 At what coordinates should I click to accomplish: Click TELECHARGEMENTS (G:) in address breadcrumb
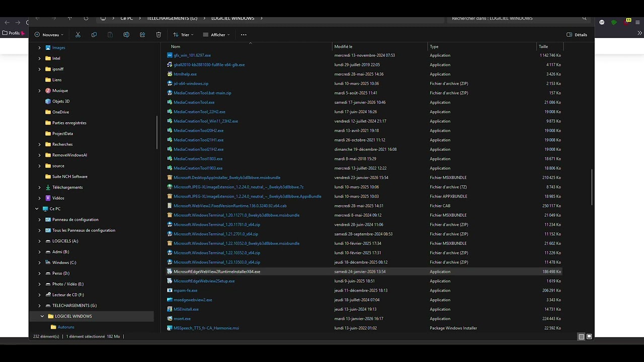pos(172,18)
